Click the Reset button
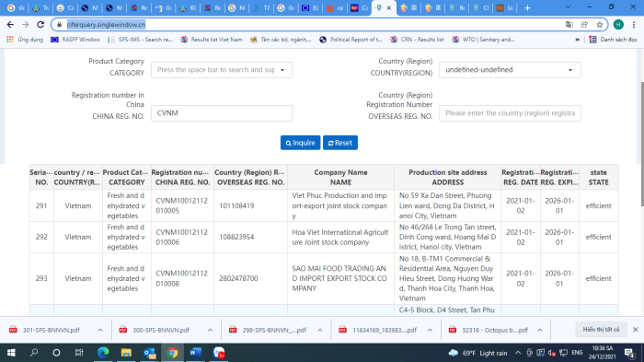Screen dimensions: 644x362 click(340, 143)
